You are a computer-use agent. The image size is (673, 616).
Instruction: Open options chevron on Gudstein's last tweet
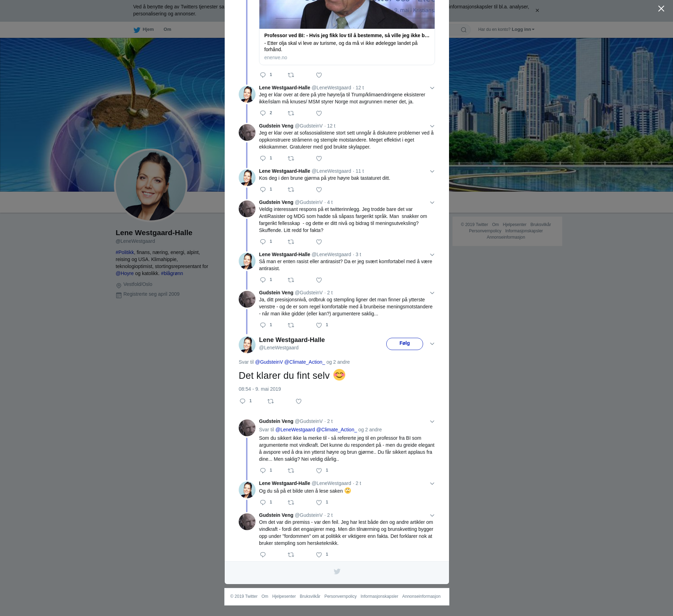(432, 515)
